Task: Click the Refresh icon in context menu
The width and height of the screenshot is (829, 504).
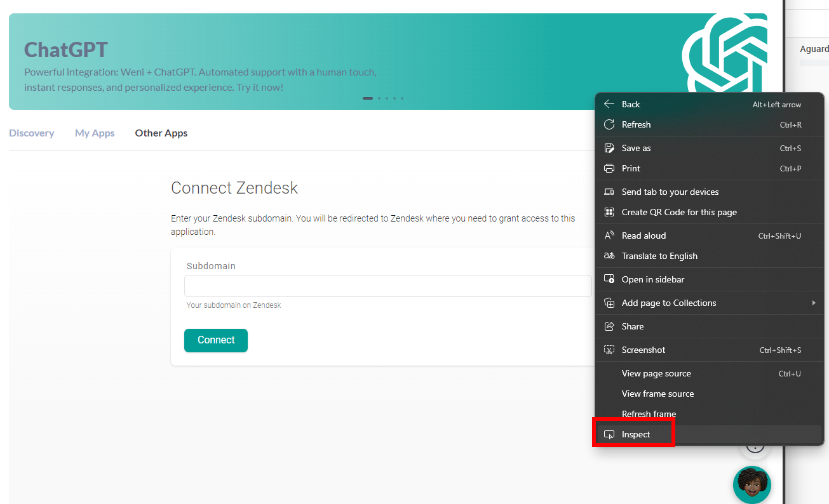Action: [609, 124]
